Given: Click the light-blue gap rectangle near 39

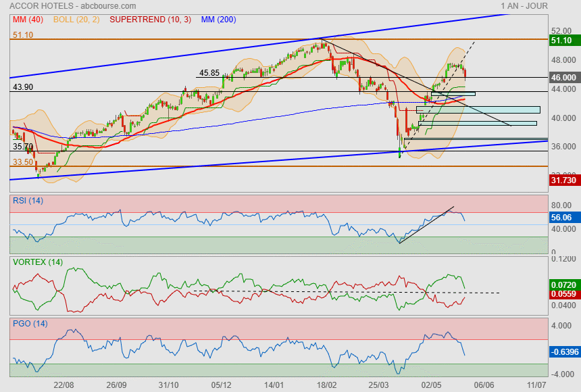Looking at the screenshot, I should (x=478, y=124).
